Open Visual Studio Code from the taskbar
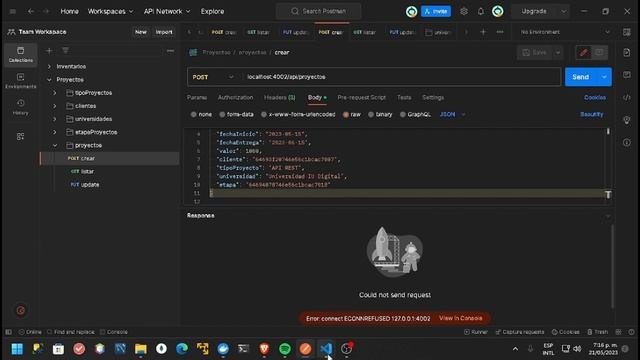This screenshot has height=360, width=640. click(x=326, y=349)
